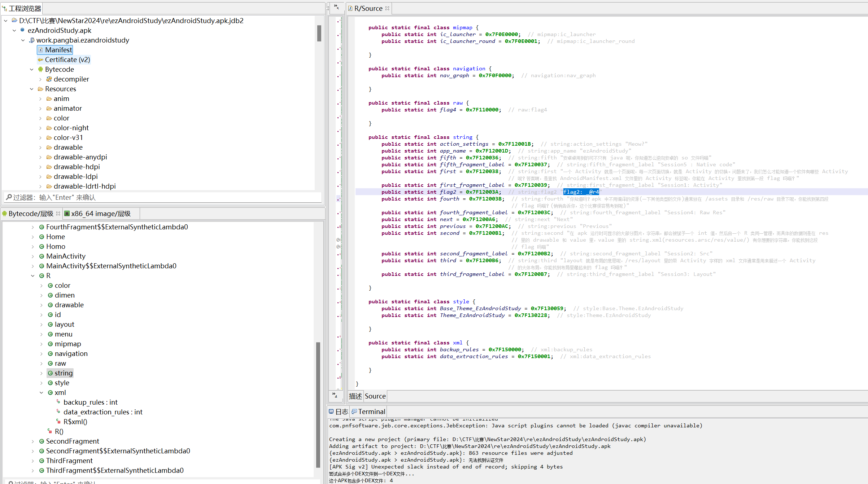Expand the string class node
The image size is (868, 484).
[x=42, y=373]
